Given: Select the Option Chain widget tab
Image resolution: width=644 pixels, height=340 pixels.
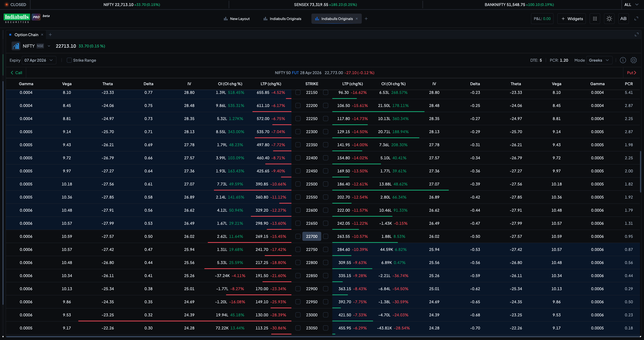Looking at the screenshot, I should (x=26, y=35).
